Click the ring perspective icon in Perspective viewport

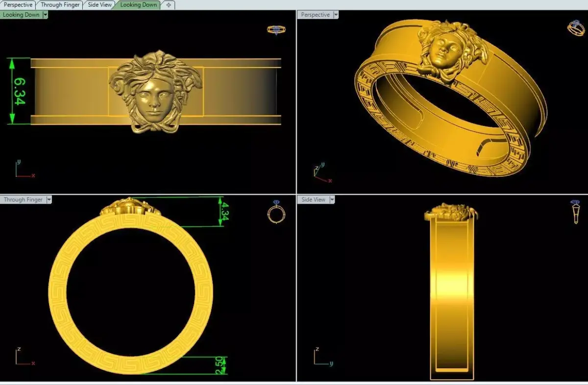point(575,28)
